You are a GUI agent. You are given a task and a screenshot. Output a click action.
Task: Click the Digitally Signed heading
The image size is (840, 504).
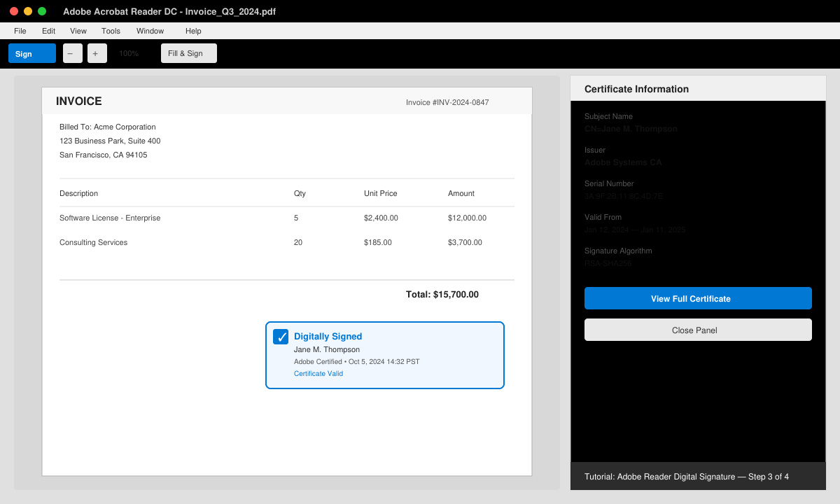(328, 337)
